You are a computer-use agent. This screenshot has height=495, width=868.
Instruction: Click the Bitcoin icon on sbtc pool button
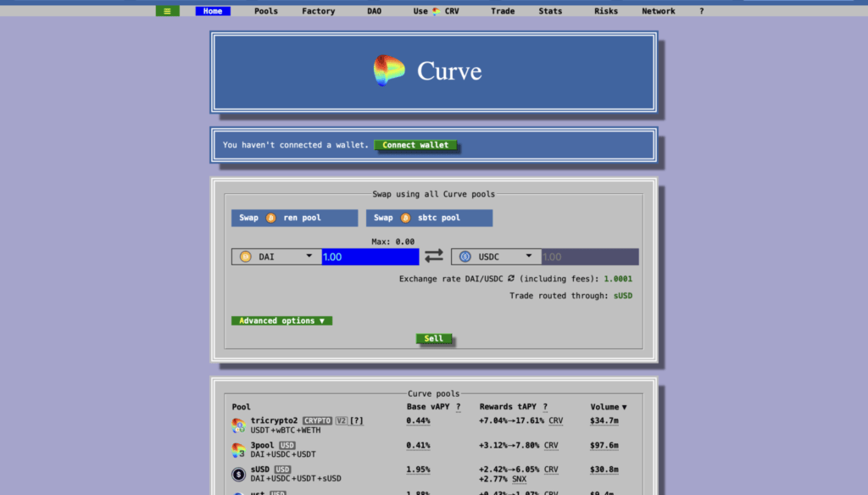coord(405,218)
